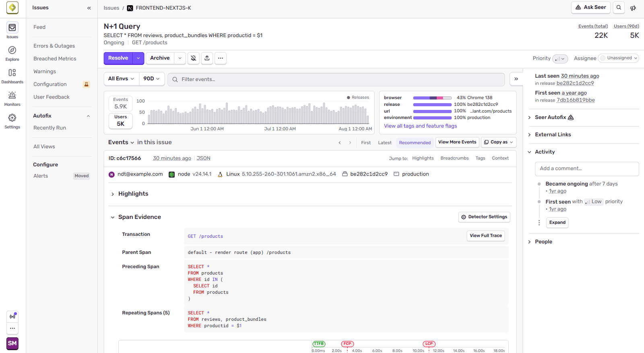Click the search magnifier in the header
This screenshot has height=353, width=644.
(619, 8)
